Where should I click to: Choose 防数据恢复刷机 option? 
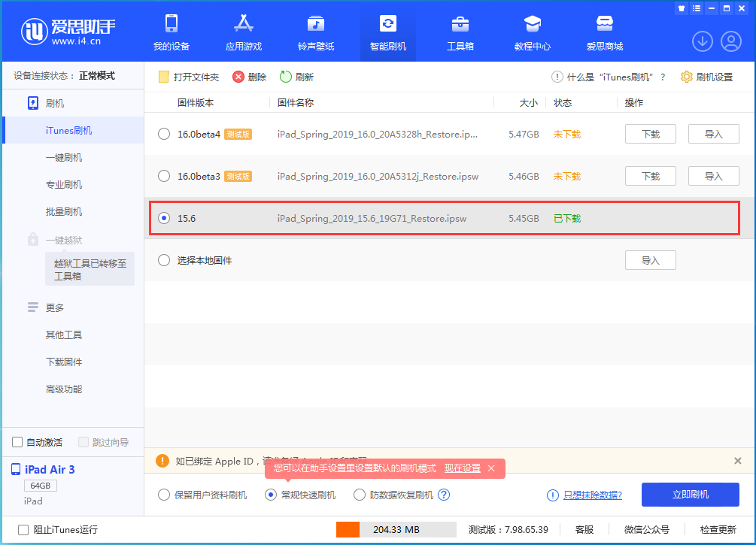(x=360, y=495)
